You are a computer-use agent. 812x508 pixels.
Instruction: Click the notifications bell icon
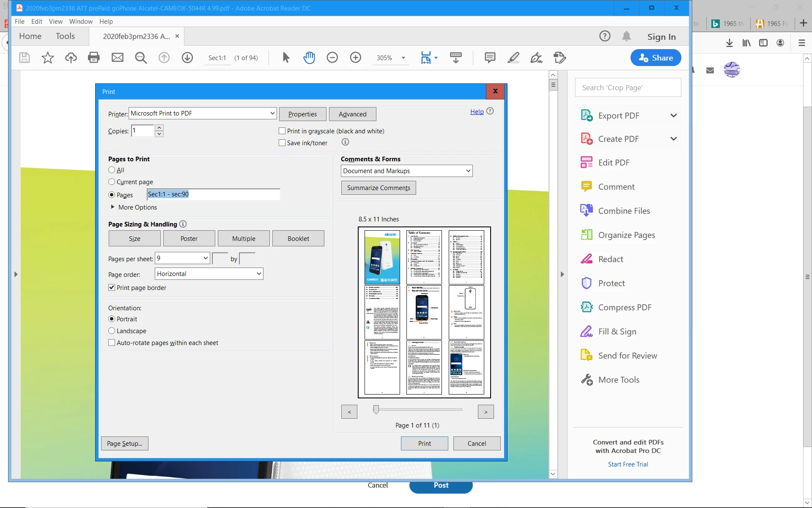(x=626, y=36)
